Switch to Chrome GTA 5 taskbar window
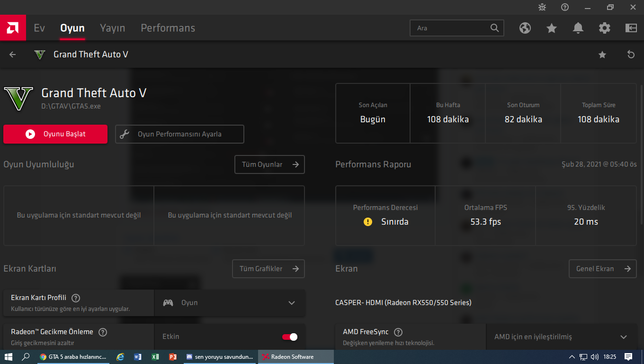644x364 pixels. pos(74,357)
